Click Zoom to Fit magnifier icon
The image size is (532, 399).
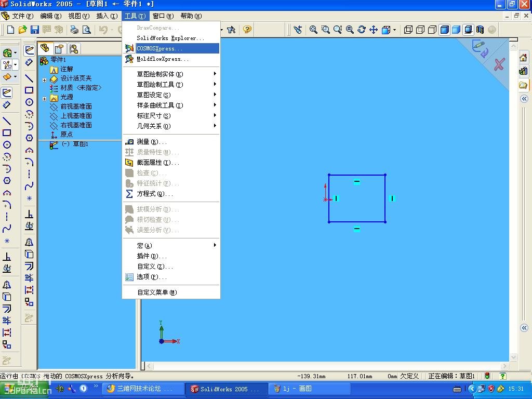point(313,30)
